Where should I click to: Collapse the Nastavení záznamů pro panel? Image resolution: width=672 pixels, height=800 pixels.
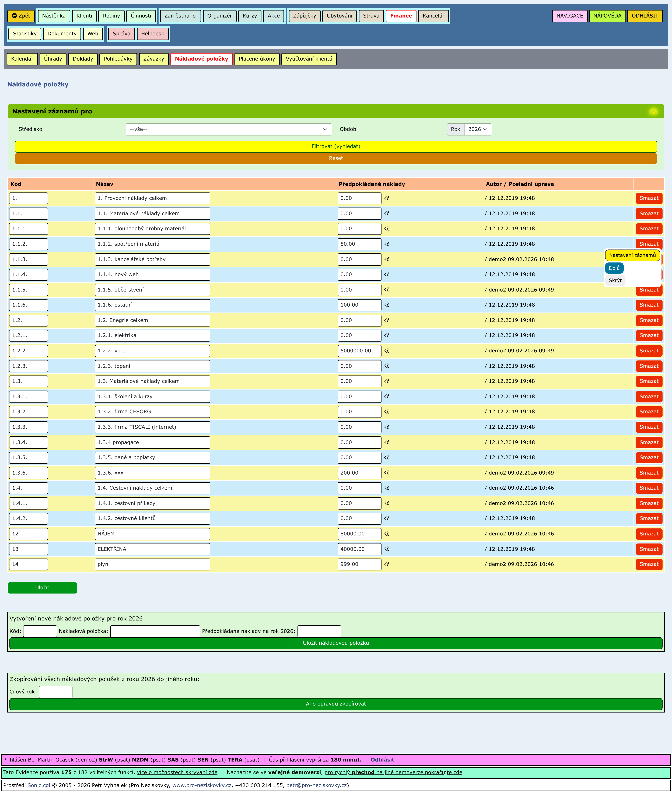coord(653,112)
